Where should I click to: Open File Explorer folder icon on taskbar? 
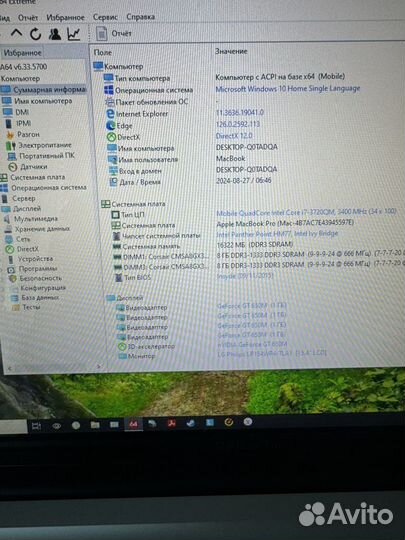[x=95, y=425]
